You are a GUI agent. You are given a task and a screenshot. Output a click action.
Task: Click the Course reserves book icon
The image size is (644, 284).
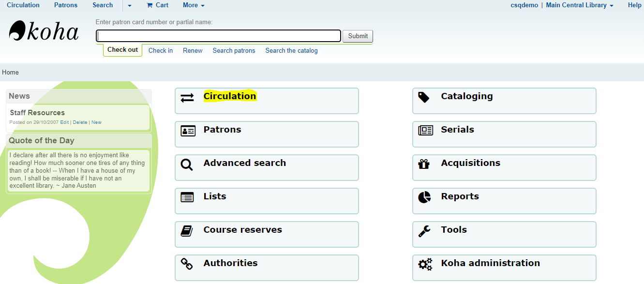[x=187, y=231]
